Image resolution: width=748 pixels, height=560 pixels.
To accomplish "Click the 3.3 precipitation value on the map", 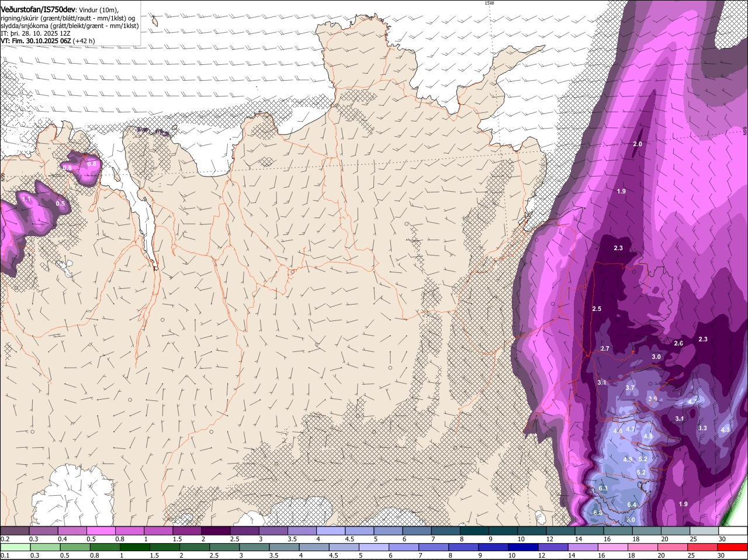I will [702, 428].
